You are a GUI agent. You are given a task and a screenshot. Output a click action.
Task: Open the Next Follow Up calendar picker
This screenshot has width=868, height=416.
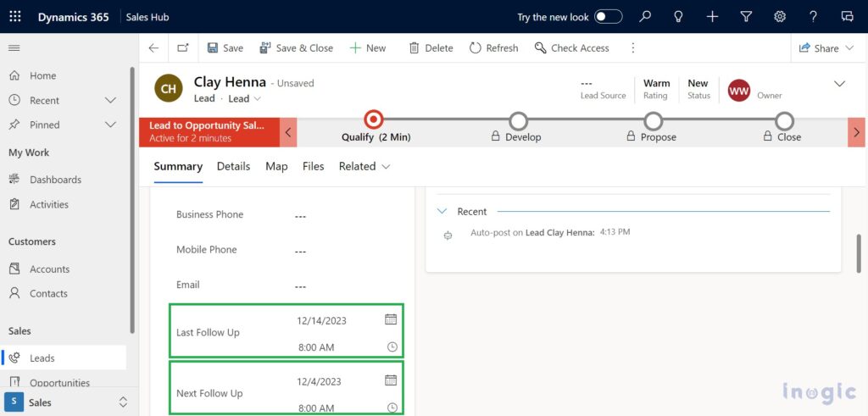click(x=391, y=380)
